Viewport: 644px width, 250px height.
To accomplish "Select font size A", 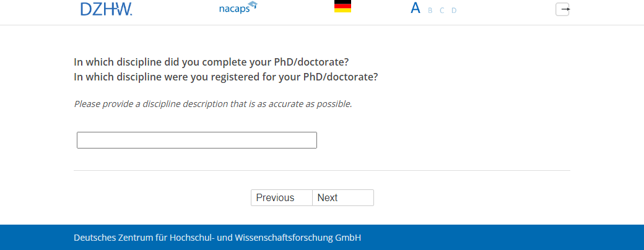I will coord(416,9).
